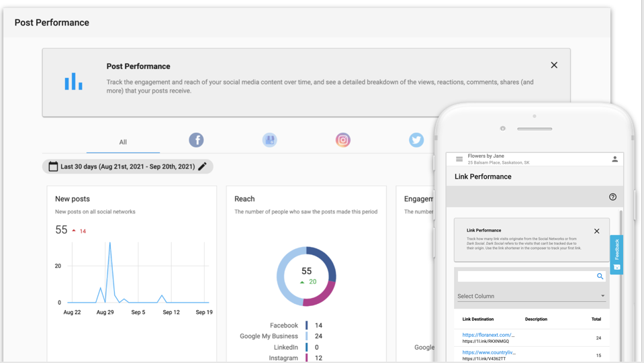Click the Instagram legend label
644x363 pixels.
(283, 358)
